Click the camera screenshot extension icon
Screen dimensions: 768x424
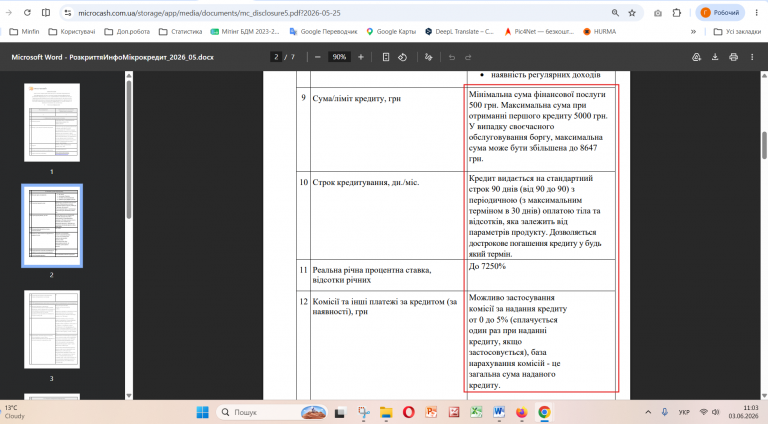click(658, 13)
